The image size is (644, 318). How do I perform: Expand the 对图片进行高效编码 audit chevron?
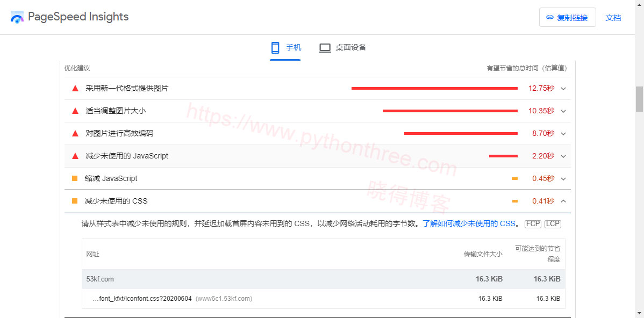[563, 134]
